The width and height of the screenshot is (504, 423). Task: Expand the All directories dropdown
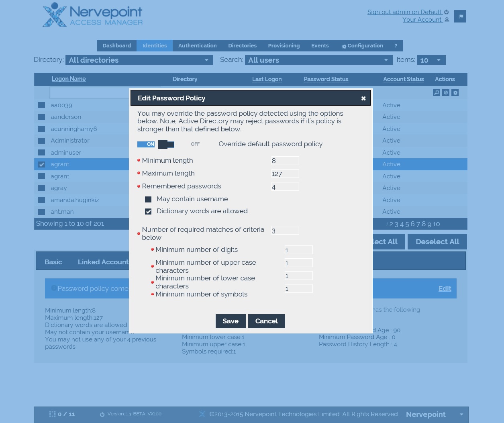coord(139,60)
